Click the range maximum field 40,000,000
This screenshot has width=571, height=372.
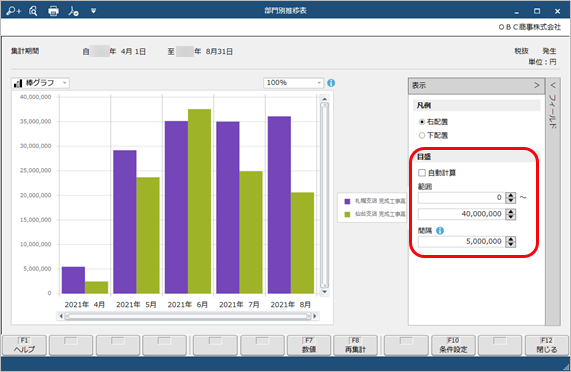coord(461,214)
